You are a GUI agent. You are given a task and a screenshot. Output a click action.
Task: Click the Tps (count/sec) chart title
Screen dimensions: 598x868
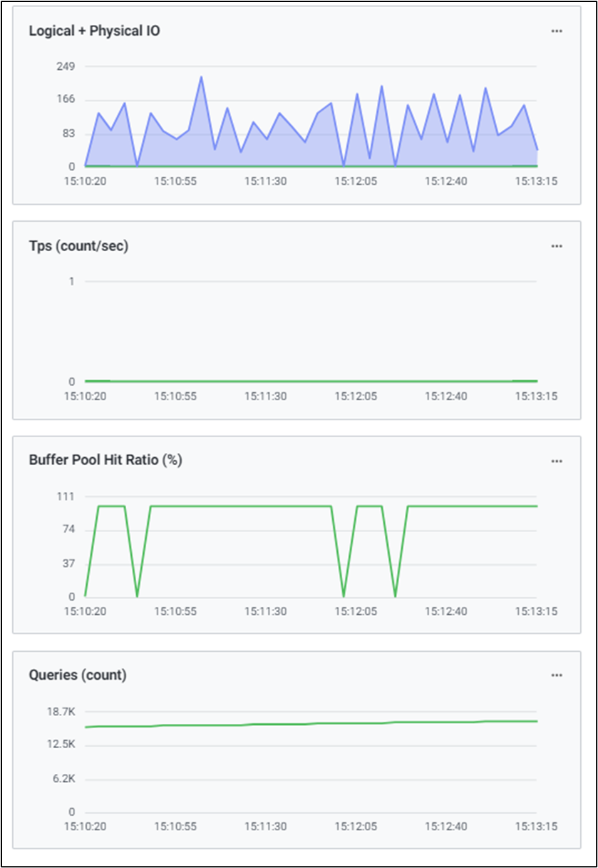[78, 246]
